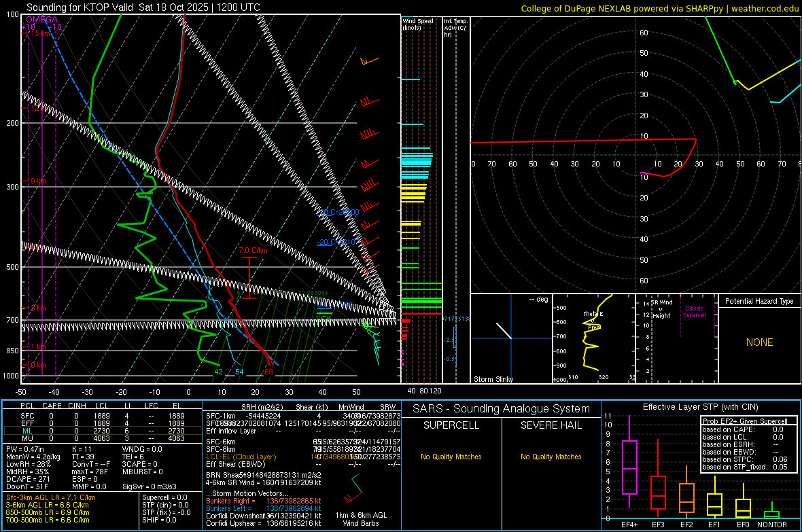Click the SRH (m2/s2) column header
Viewport: 802px width, 532px height.
(262, 407)
